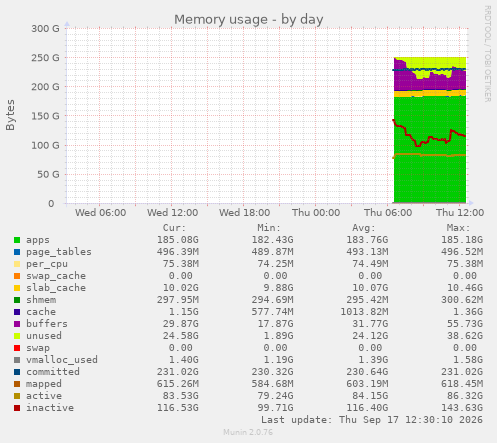This screenshot has height=443, width=497.
Task: Click mapped minimum value 584.68M
Action: (272, 384)
